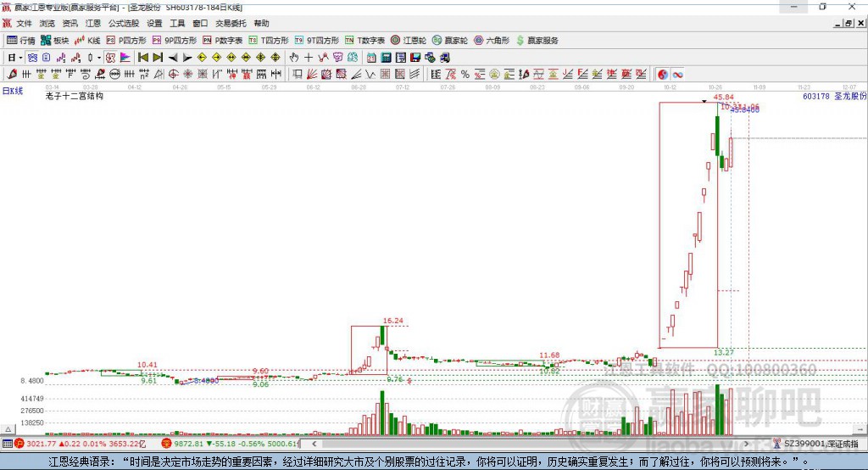Expand the candlestick style dropdown arrow
Image resolution: width=868 pixels, height=470 pixels.
point(99,57)
